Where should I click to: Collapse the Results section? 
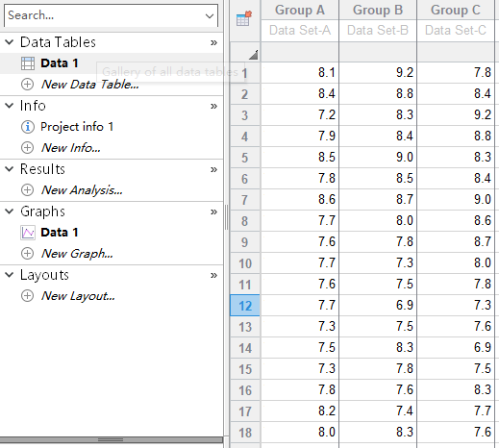click(10, 169)
